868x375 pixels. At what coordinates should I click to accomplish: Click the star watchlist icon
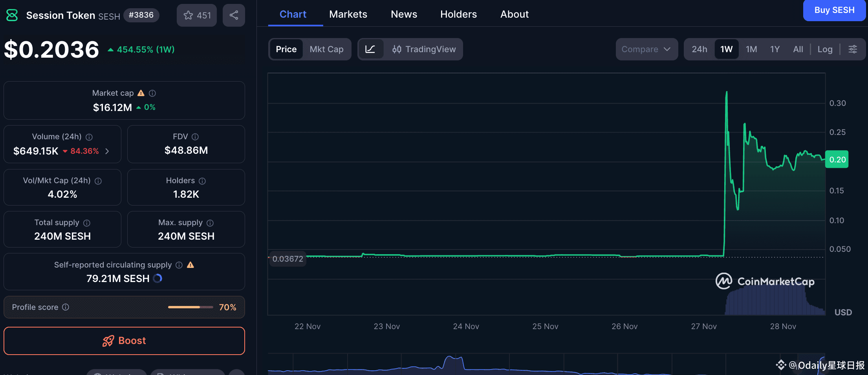[189, 15]
